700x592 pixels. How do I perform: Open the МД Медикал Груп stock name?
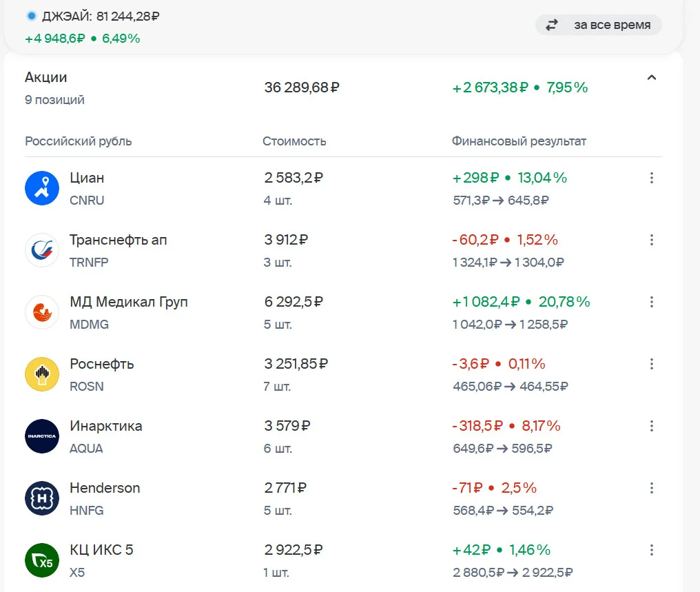coord(129,302)
